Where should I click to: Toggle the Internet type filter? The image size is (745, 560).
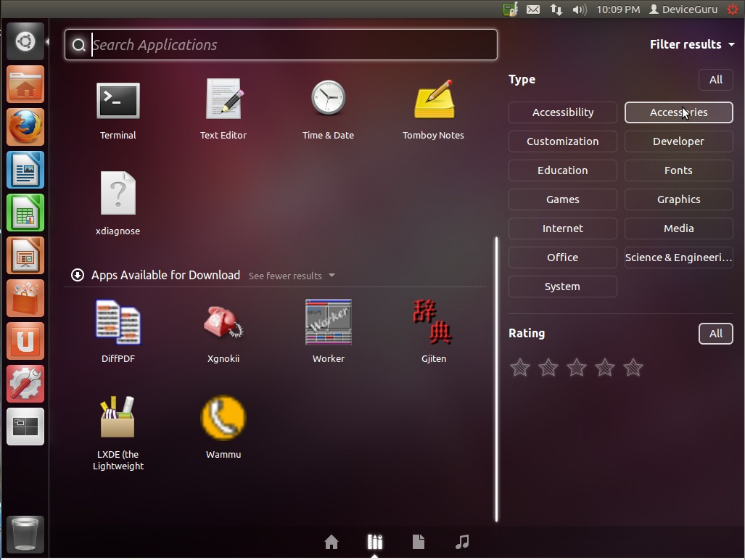coord(562,228)
